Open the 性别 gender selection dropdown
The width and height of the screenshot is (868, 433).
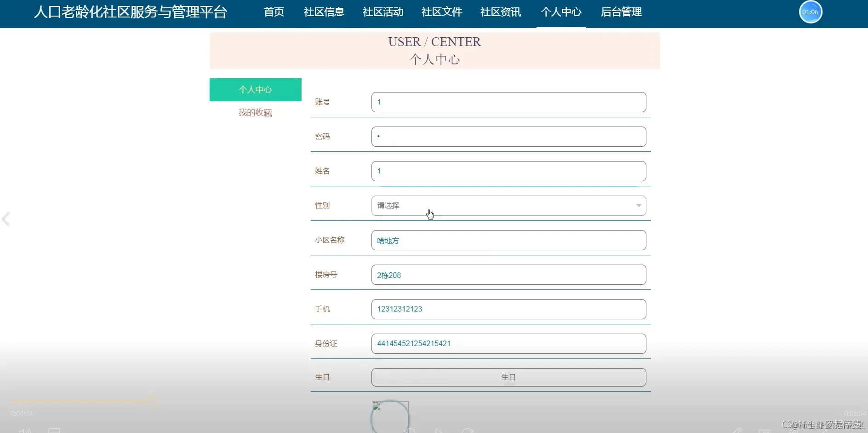point(508,206)
